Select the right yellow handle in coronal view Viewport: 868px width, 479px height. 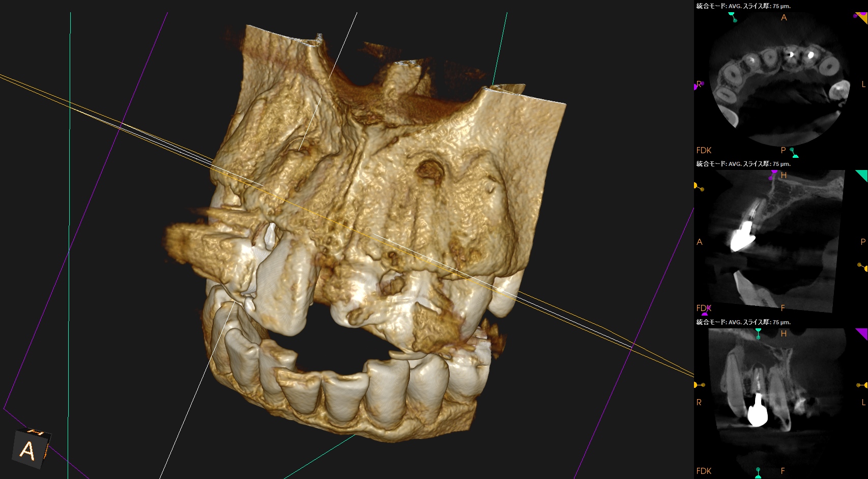(862, 385)
